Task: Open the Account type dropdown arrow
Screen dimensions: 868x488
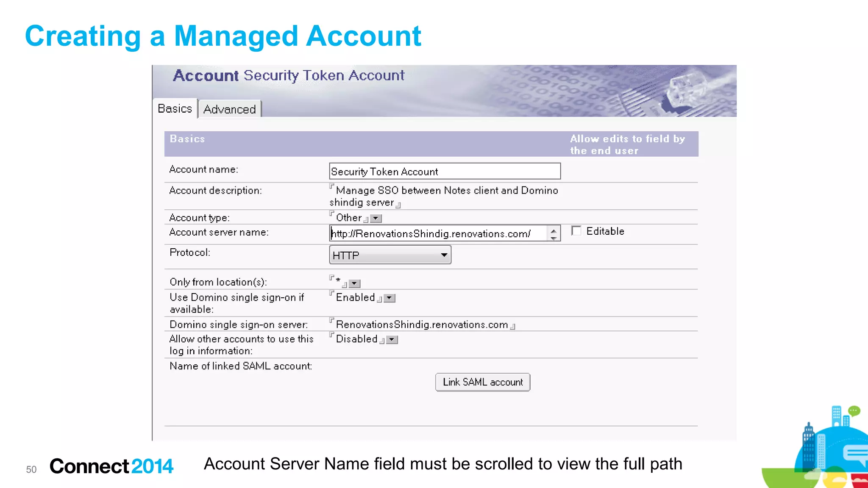Action: click(376, 219)
